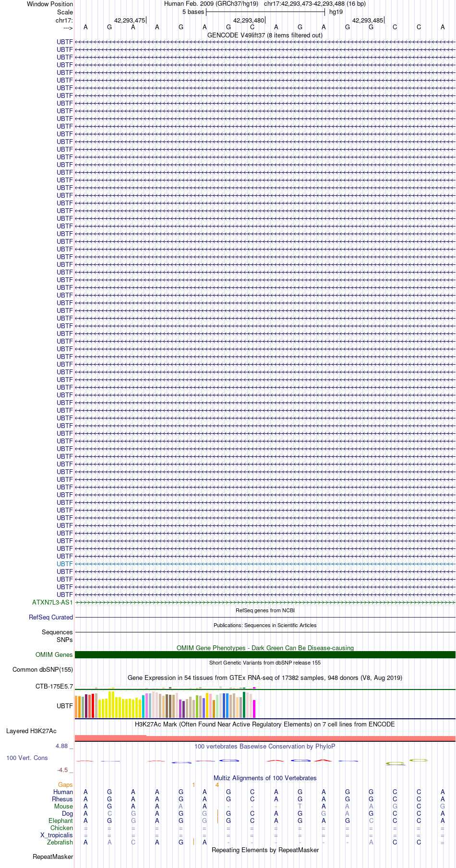Click the hg19 label beside the scale bar
456x868 pixels.
(x=336, y=12)
